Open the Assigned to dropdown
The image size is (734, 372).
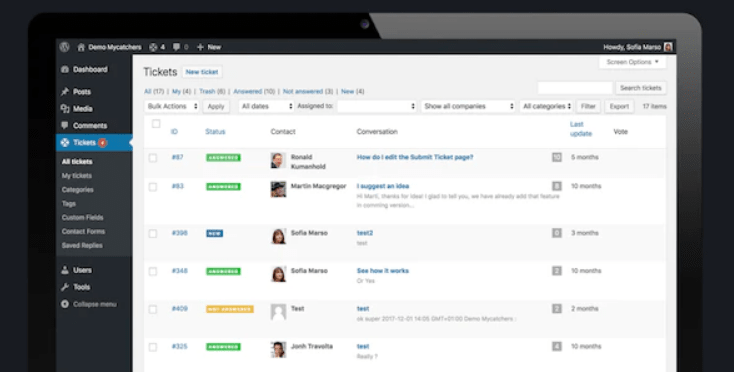pyautogui.click(x=377, y=106)
